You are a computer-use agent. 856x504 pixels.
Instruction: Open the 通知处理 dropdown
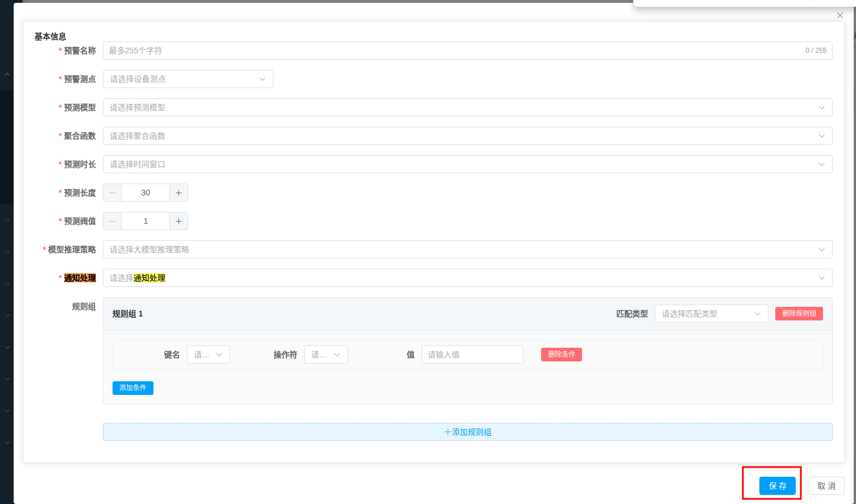(821, 278)
